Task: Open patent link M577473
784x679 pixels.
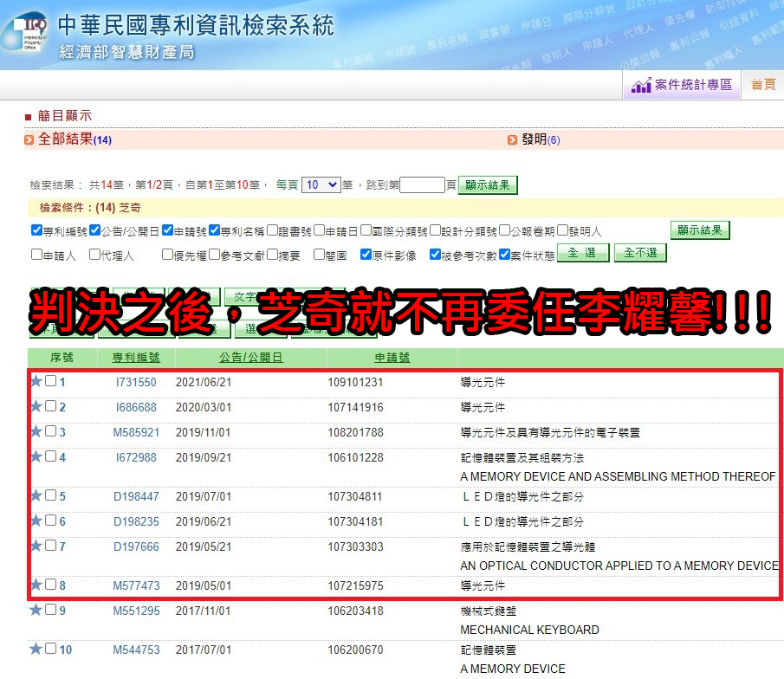Action: [136, 585]
